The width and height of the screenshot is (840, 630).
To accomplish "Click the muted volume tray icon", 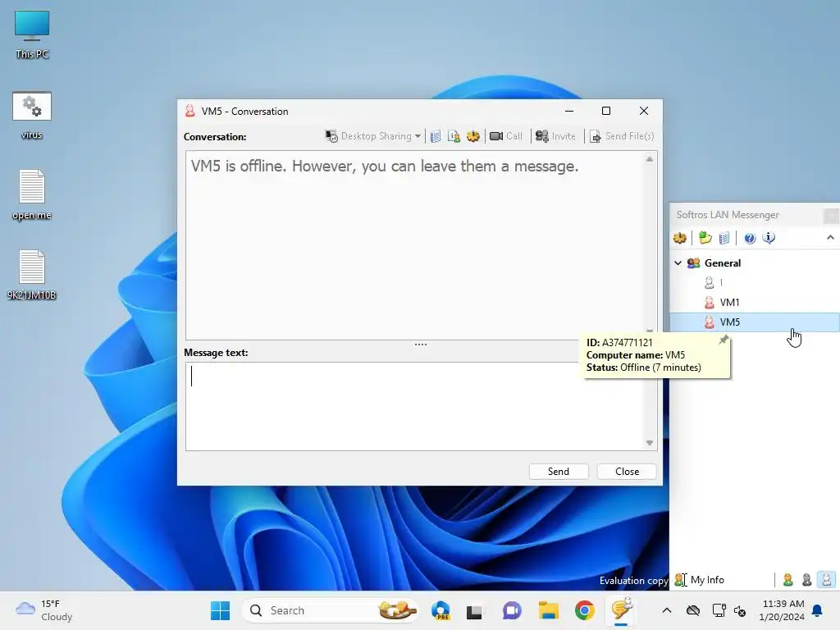I will point(740,610).
